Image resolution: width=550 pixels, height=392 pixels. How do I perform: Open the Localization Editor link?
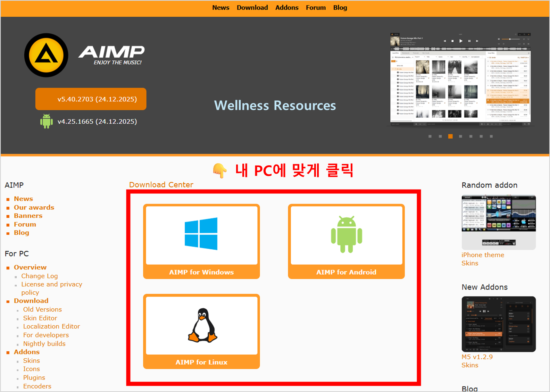51,326
